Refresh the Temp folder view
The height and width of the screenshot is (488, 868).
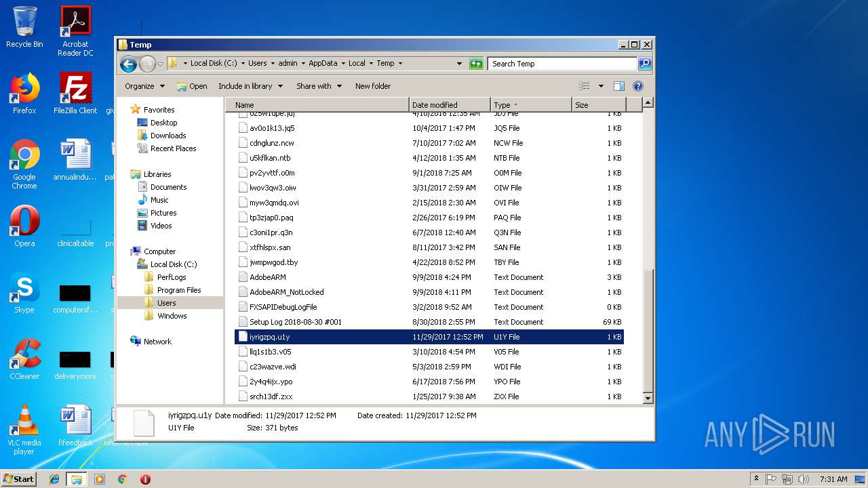(476, 64)
